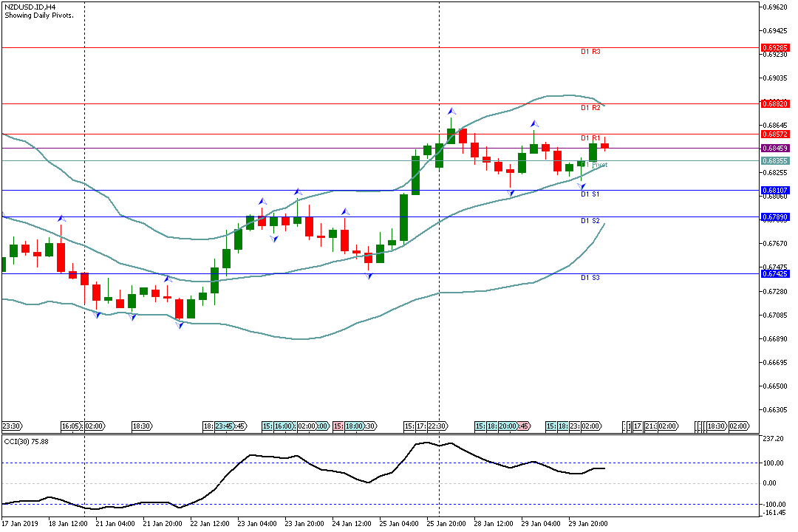Click the 0.69620 price axis value
Image resolution: width=798 pixels, height=532 pixels.
(774, 7)
